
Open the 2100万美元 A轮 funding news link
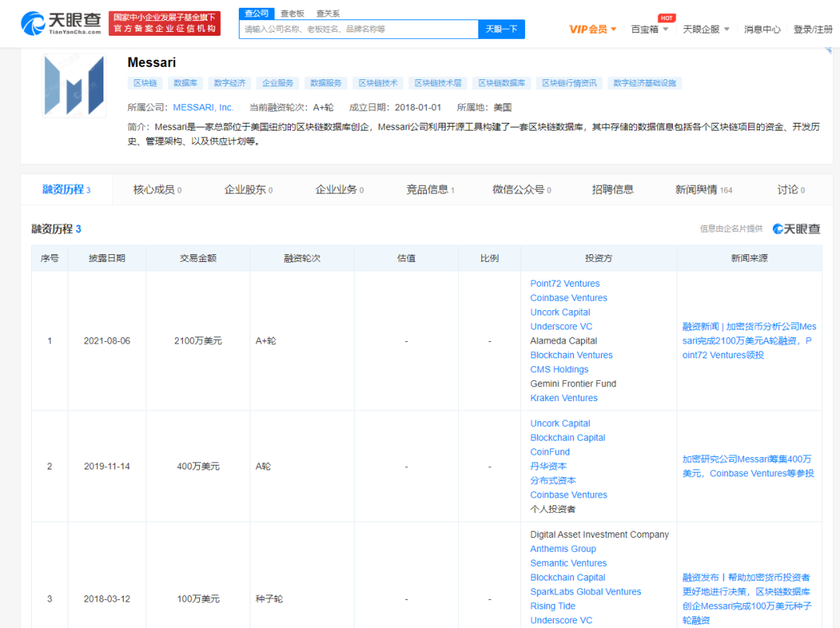click(749, 340)
